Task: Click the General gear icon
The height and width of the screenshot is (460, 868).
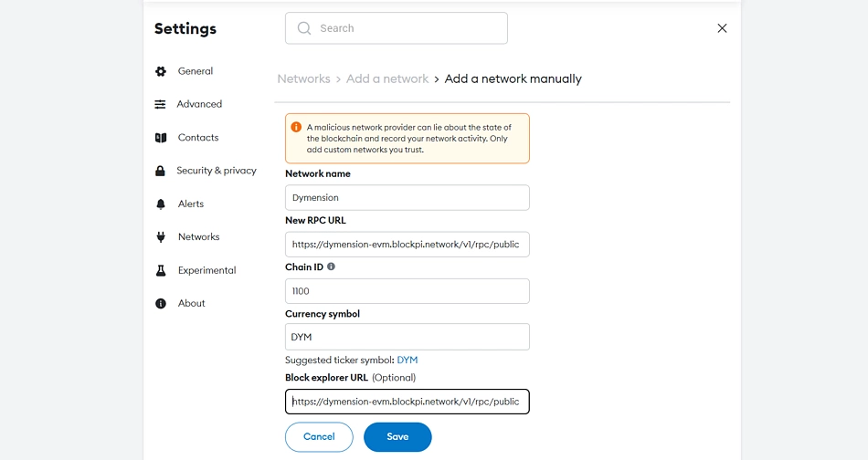Action: [161, 71]
